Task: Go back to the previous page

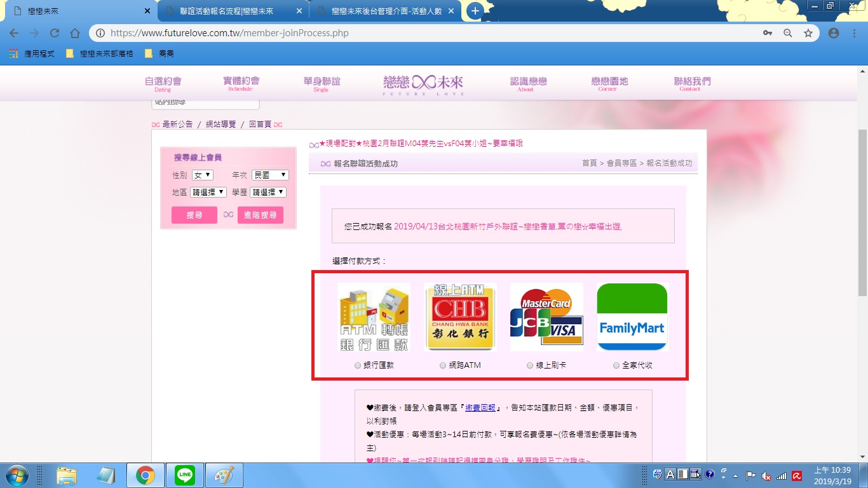Action: coord(14,33)
